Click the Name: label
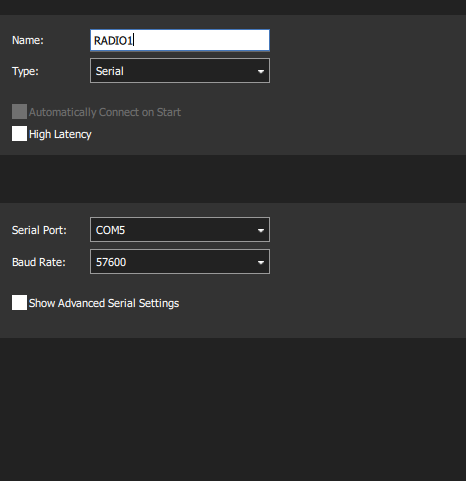Image resolution: width=466 pixels, height=481 pixels. (28, 40)
